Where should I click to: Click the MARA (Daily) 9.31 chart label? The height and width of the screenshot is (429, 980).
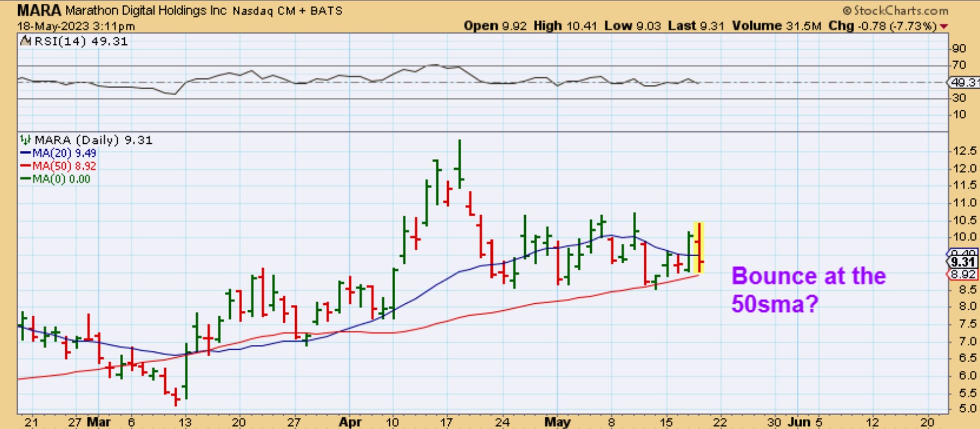(x=94, y=140)
